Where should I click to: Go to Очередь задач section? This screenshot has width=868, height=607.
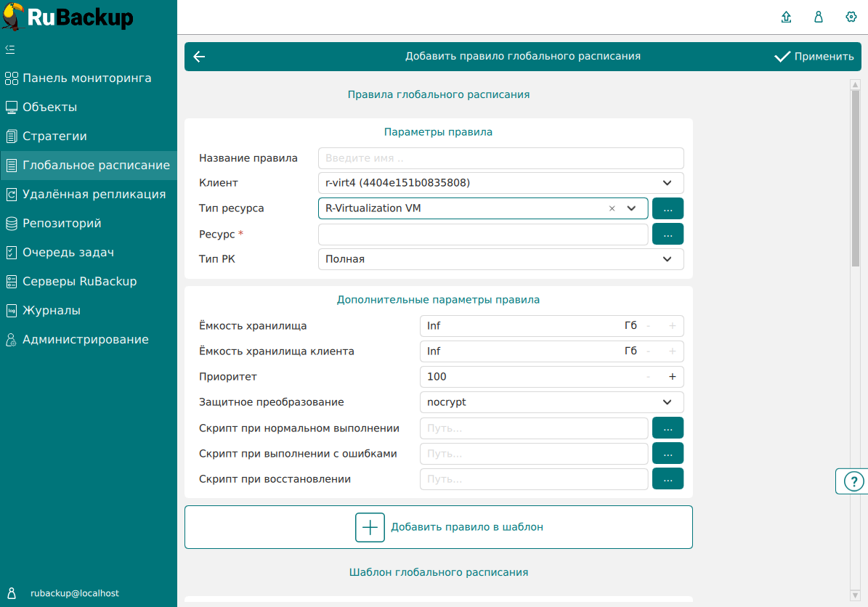pyautogui.click(x=68, y=253)
